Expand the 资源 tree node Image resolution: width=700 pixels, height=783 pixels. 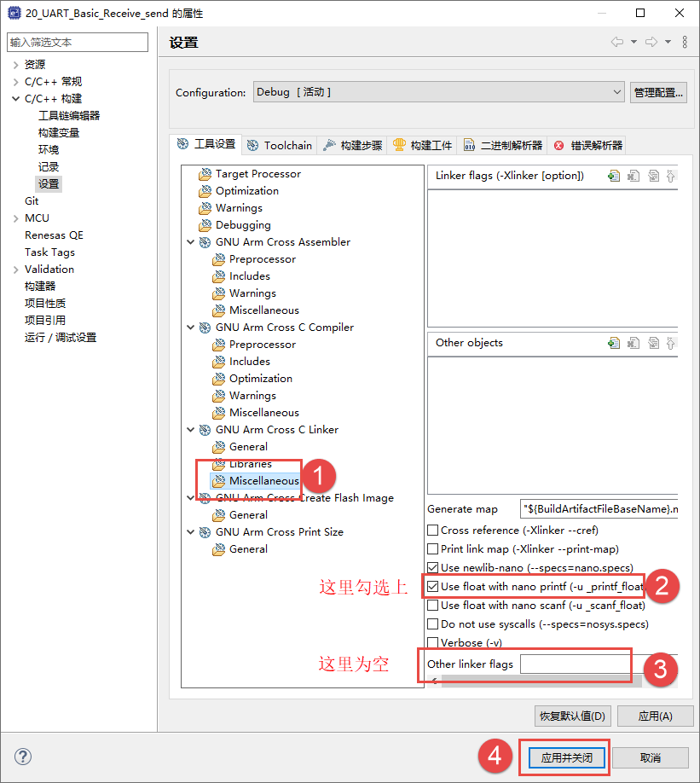(16, 65)
